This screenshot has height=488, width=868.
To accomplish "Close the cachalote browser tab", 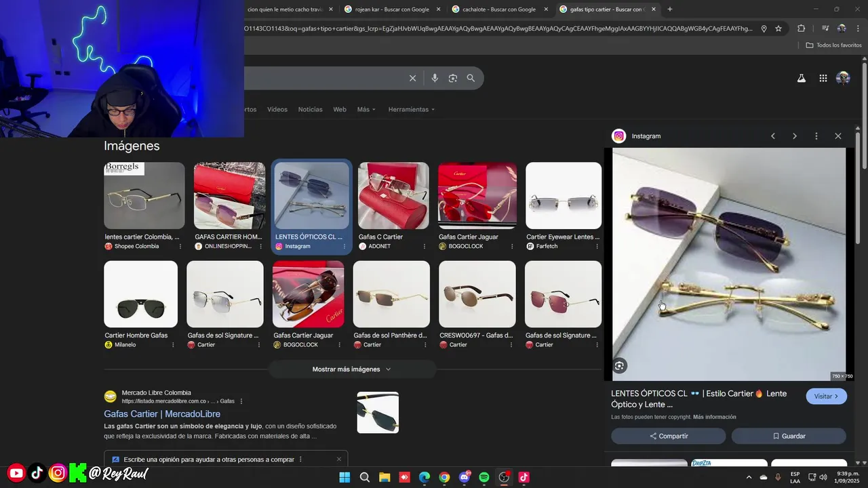I will click(546, 9).
